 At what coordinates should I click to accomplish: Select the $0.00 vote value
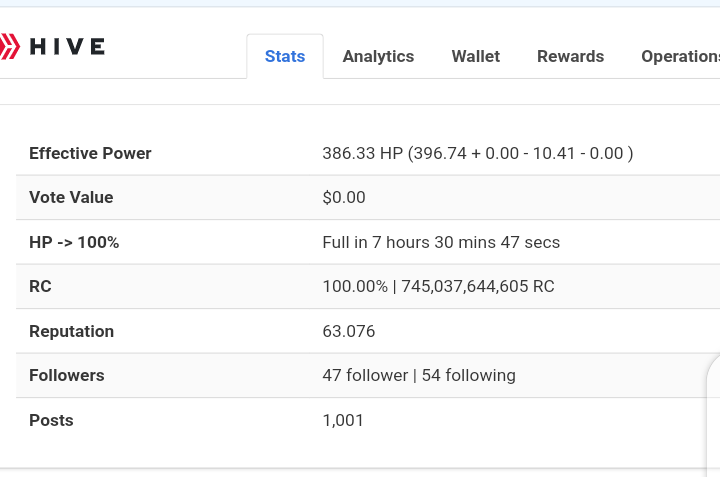344,197
